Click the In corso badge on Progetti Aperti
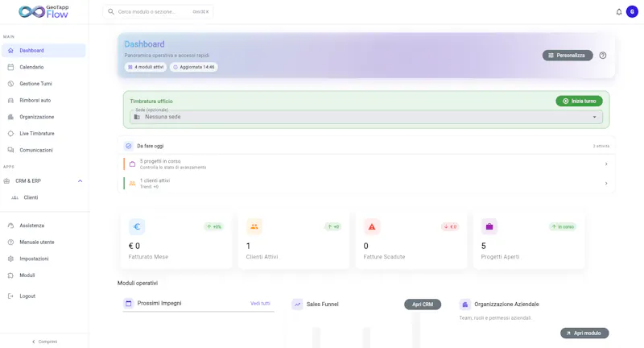Viewport: 644px width, 348px height. [x=563, y=227]
